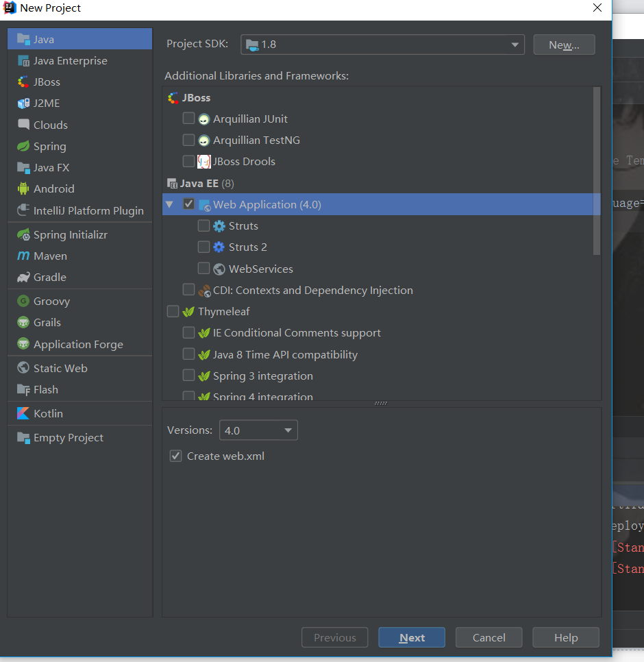Screen dimensions: 644x662
Task: Click the Previous button
Action: pos(334,637)
